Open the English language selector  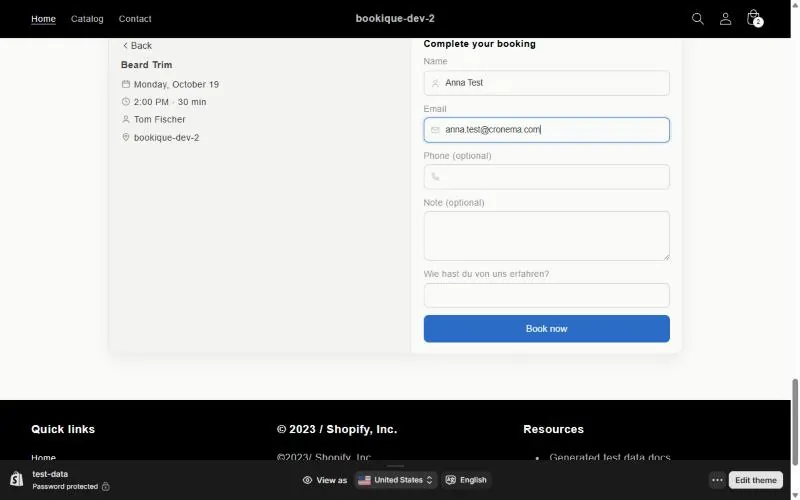pyautogui.click(x=466, y=480)
